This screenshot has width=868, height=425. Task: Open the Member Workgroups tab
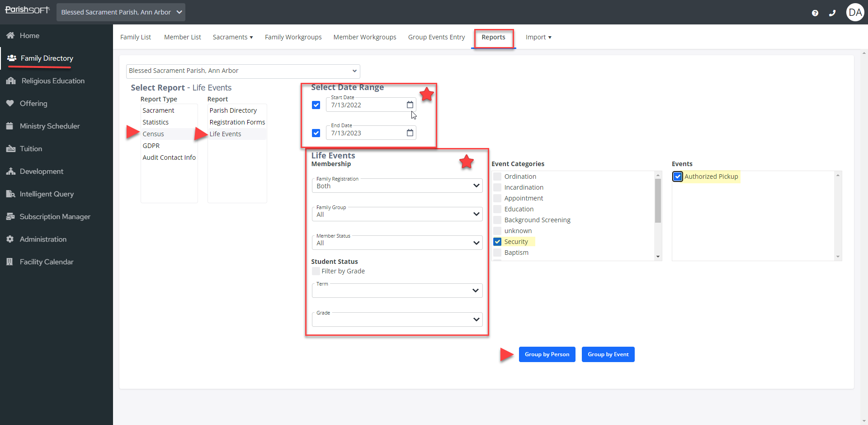point(365,37)
